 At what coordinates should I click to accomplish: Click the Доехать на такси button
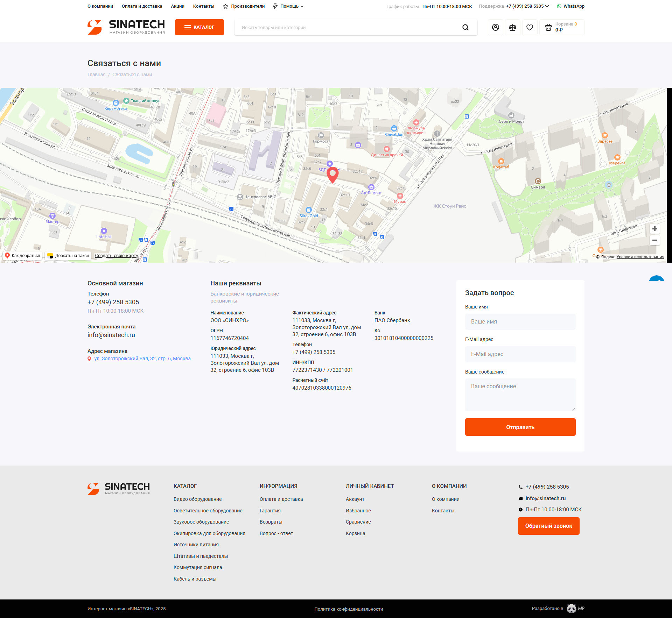(x=68, y=256)
